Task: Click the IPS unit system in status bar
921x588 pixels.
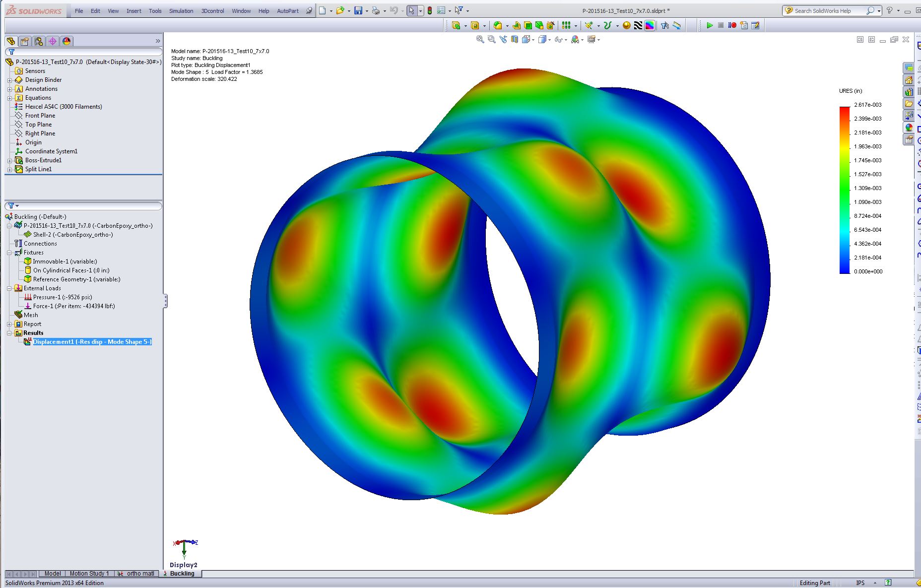Action: pos(860,583)
